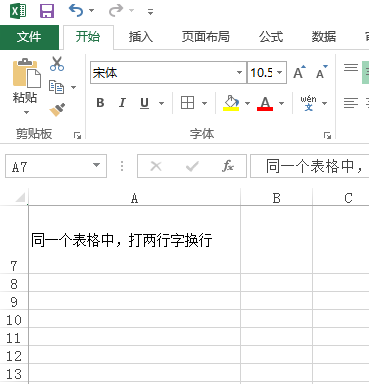Open the 公式 tab

[271, 37]
